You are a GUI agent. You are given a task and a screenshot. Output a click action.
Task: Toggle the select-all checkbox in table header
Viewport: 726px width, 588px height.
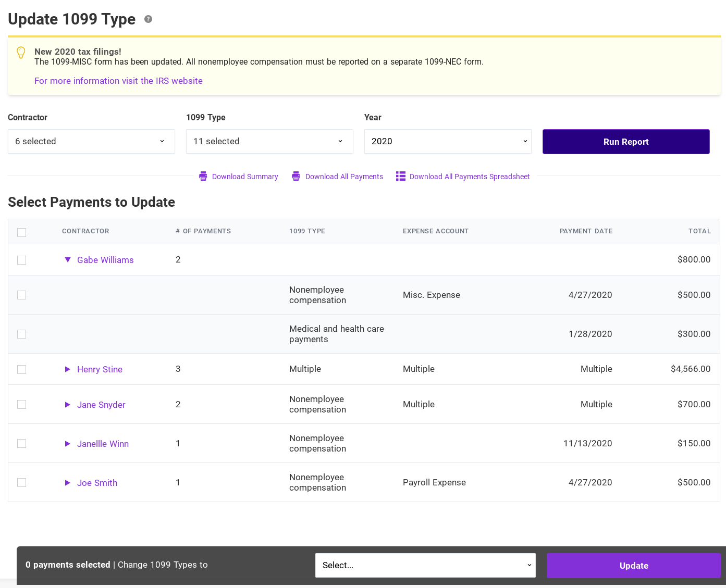21,232
